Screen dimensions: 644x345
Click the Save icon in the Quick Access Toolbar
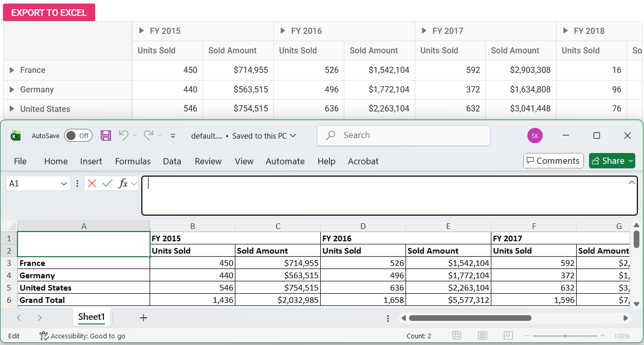(x=105, y=135)
